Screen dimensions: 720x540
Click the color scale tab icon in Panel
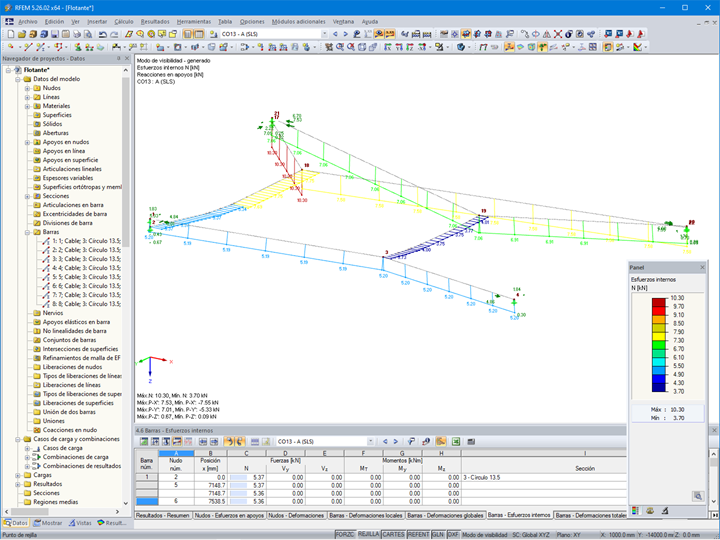point(636,511)
